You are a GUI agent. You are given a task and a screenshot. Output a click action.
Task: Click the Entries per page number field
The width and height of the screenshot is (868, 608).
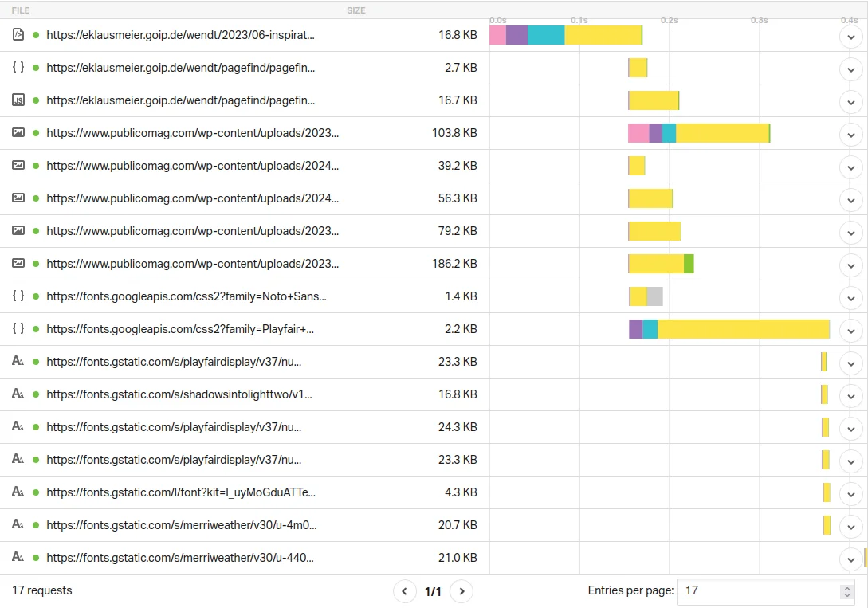[x=757, y=591]
